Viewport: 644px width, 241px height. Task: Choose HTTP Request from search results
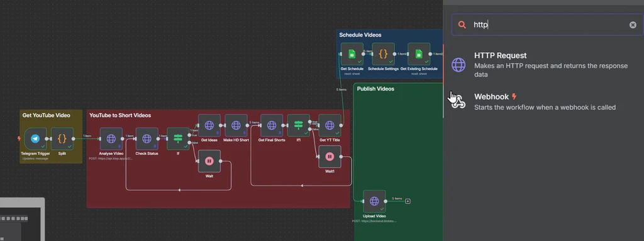[x=543, y=65]
